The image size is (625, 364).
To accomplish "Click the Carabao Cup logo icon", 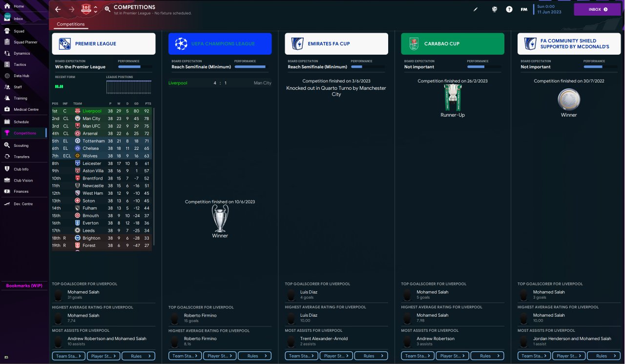I will [x=414, y=44].
